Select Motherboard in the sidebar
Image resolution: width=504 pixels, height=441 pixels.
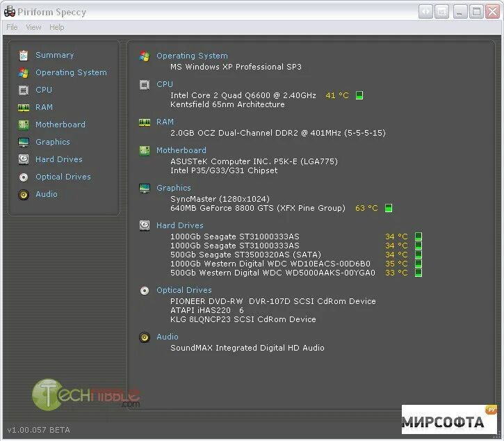point(60,125)
